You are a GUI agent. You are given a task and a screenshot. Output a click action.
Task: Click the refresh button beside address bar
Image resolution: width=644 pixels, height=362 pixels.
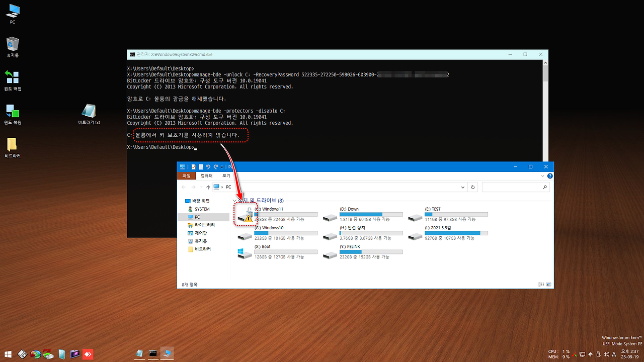(472, 187)
